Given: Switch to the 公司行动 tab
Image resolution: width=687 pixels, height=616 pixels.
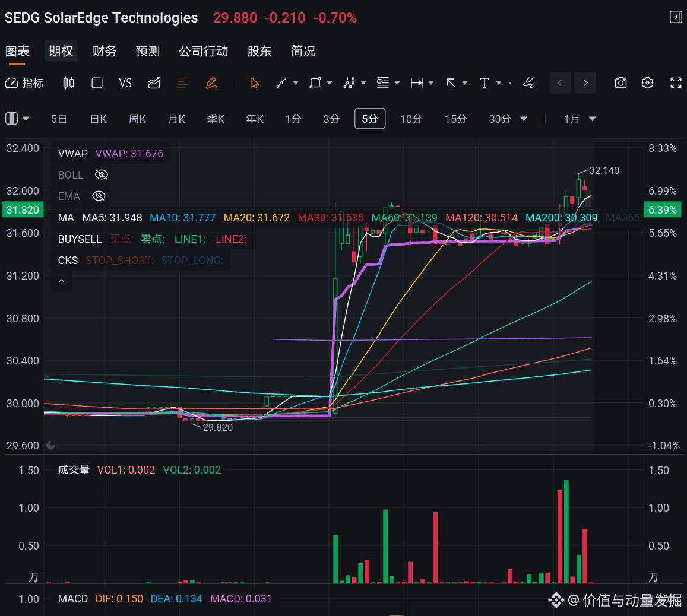Looking at the screenshot, I should coord(203,51).
